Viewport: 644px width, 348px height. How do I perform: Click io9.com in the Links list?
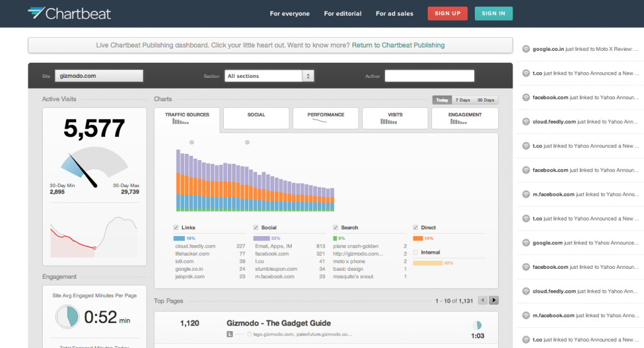click(x=184, y=261)
